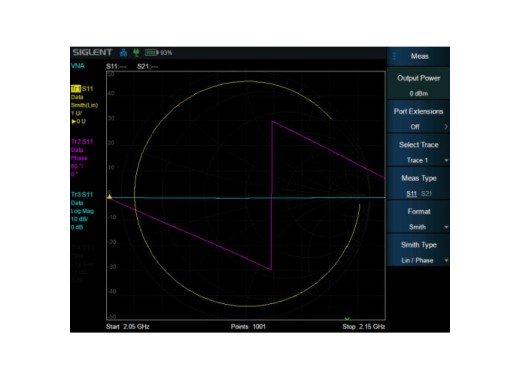Choose S21 as Meas Type
The width and height of the screenshot is (520, 380).
[x=426, y=194]
